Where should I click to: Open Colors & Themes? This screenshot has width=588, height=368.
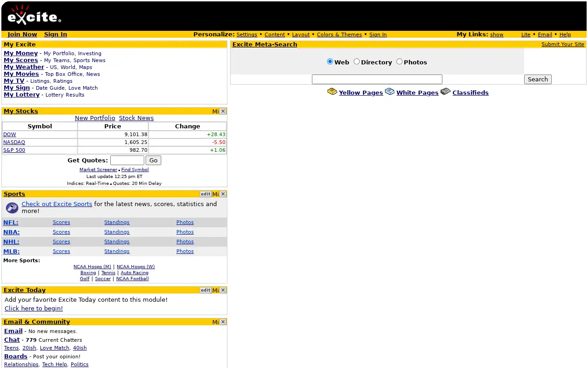(x=339, y=34)
